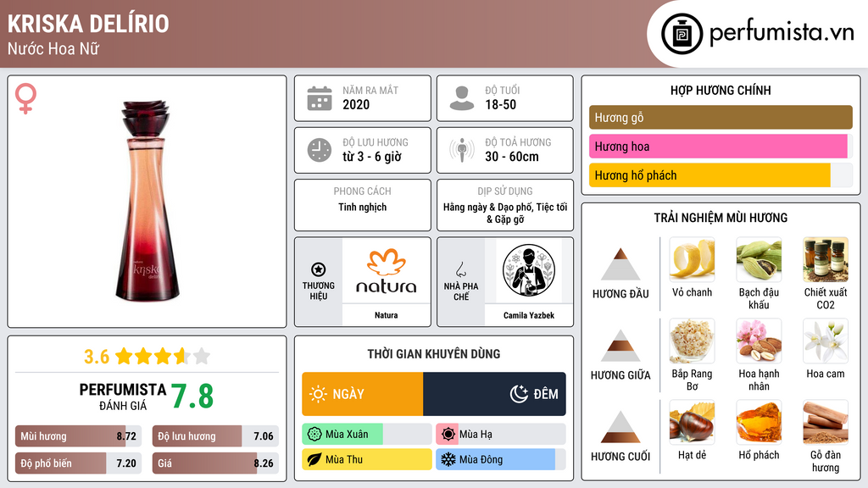
Task: Click the moon icon in Đêm bar
Action: coord(519,394)
